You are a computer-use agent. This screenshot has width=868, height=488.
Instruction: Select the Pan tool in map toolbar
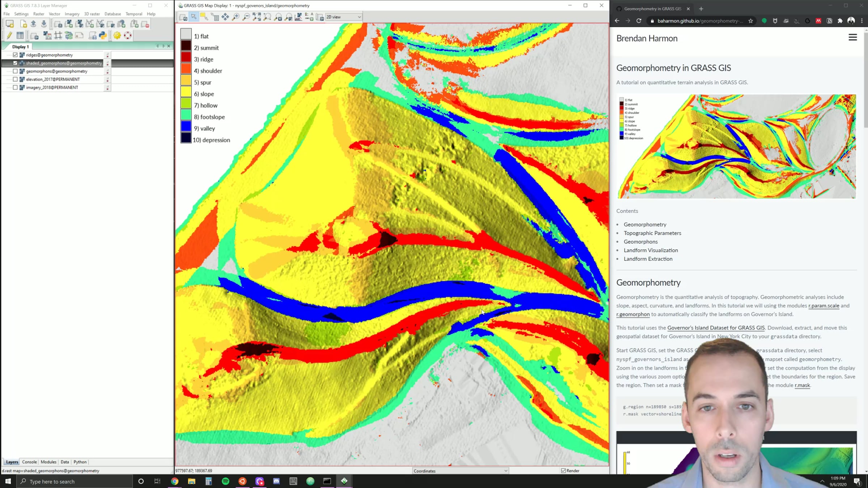(x=225, y=17)
